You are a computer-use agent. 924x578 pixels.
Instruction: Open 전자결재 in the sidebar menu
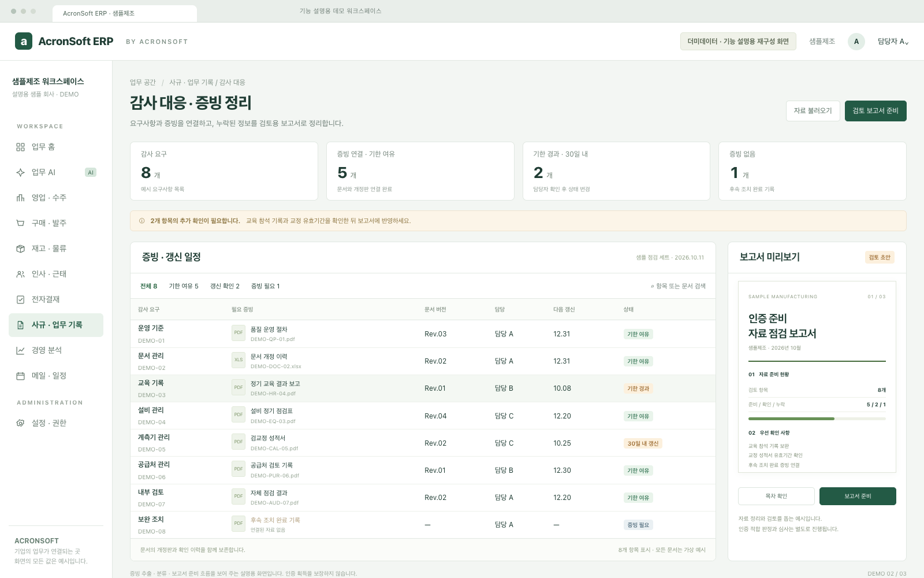click(x=56, y=299)
